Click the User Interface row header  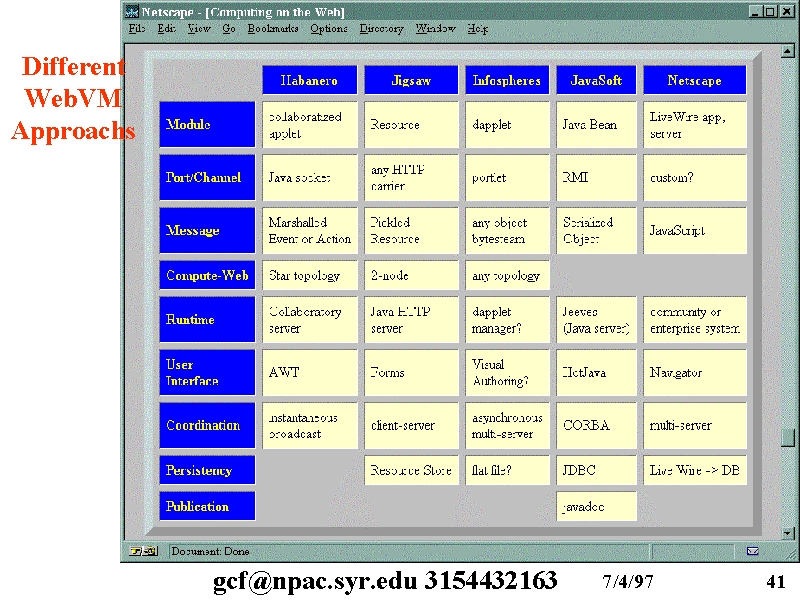[207, 372]
